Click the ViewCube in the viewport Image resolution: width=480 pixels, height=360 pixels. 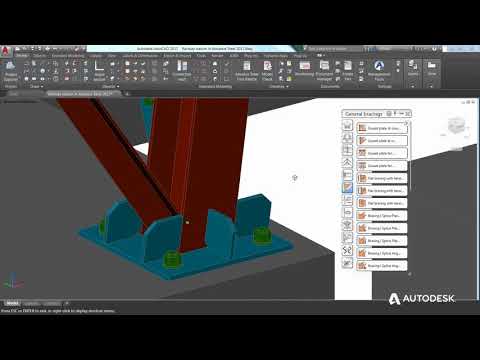click(x=456, y=126)
